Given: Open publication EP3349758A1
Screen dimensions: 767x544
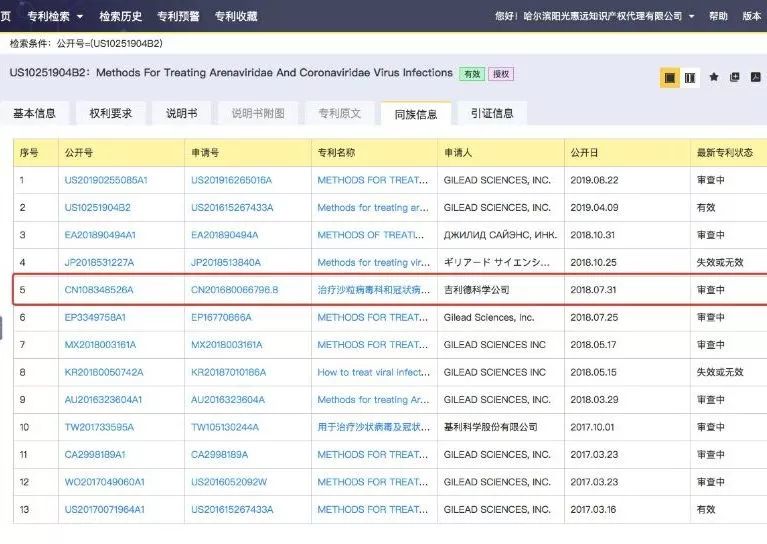Looking at the screenshot, I should pos(95,317).
